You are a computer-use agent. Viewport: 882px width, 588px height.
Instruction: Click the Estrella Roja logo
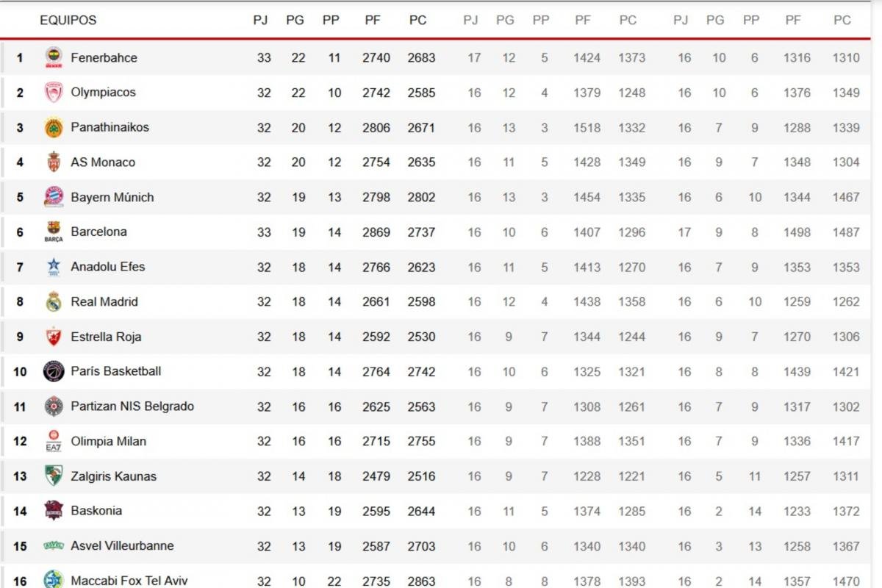click(x=54, y=337)
